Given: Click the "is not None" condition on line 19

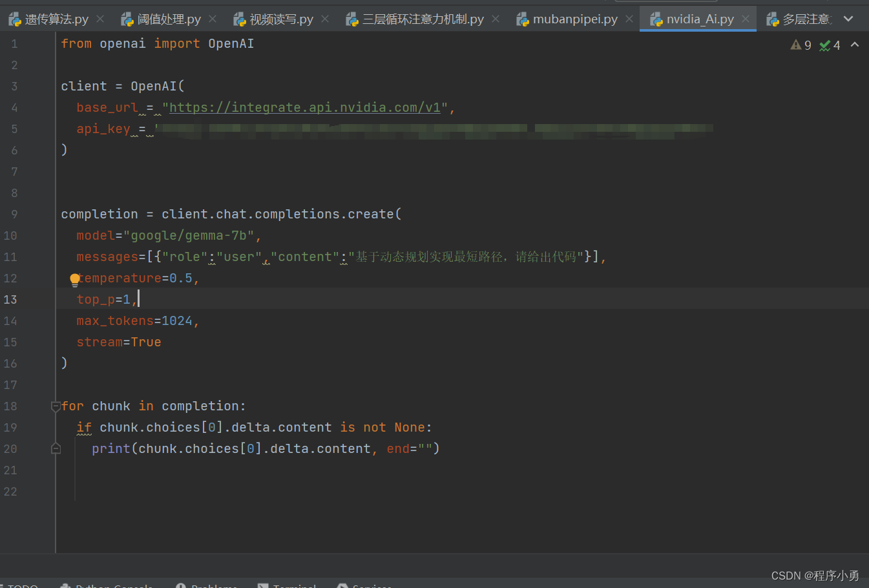Looking at the screenshot, I should 382,428.
